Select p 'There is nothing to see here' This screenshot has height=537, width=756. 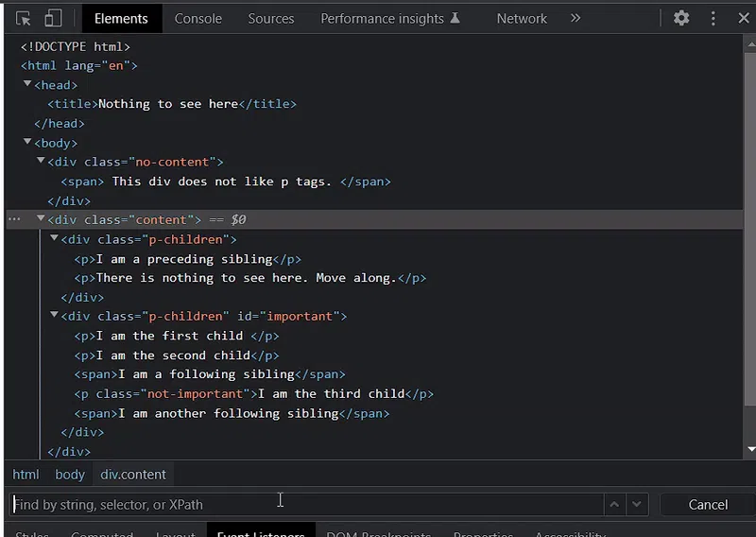tap(250, 278)
